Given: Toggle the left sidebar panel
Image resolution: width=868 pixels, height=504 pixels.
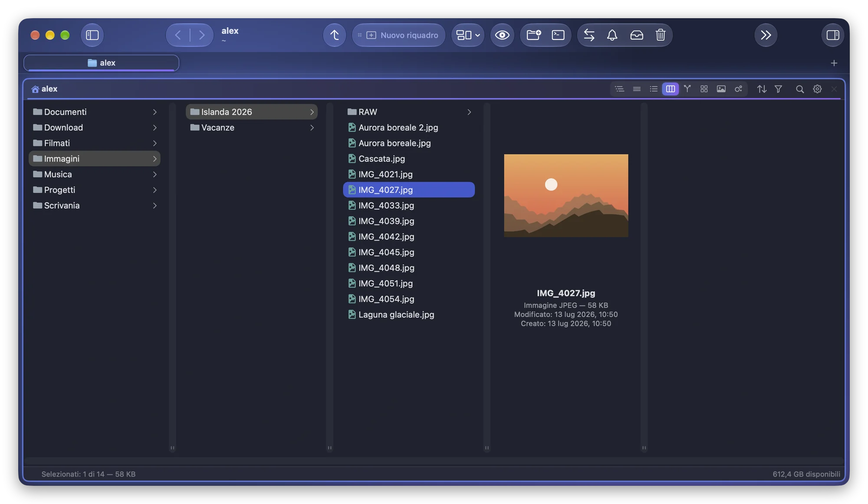Looking at the screenshot, I should (x=92, y=35).
